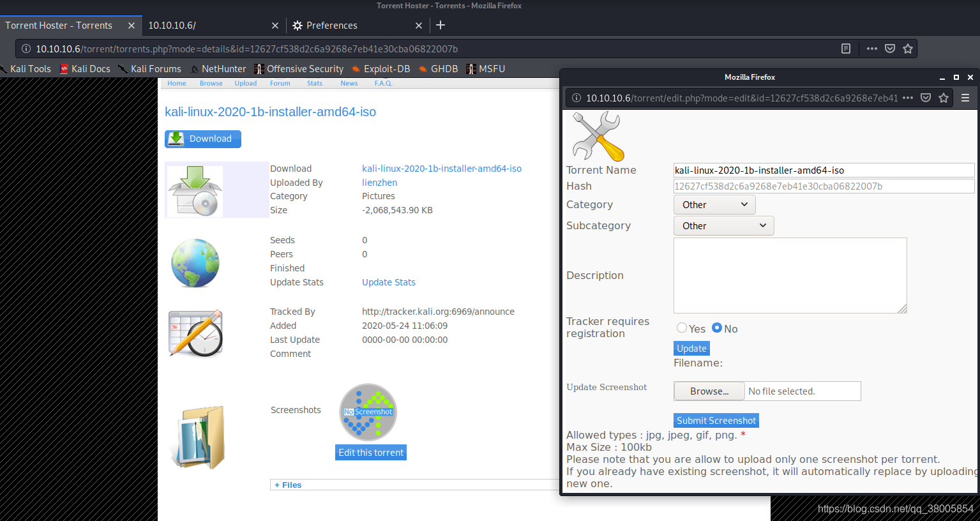This screenshot has width=980, height=521.
Task: Open NetHunter bookmark
Action: (218, 69)
